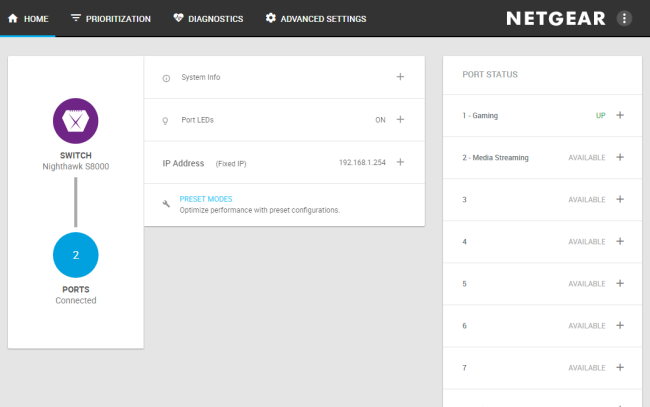
Task: Expand the Port LEDs row
Action: click(400, 119)
